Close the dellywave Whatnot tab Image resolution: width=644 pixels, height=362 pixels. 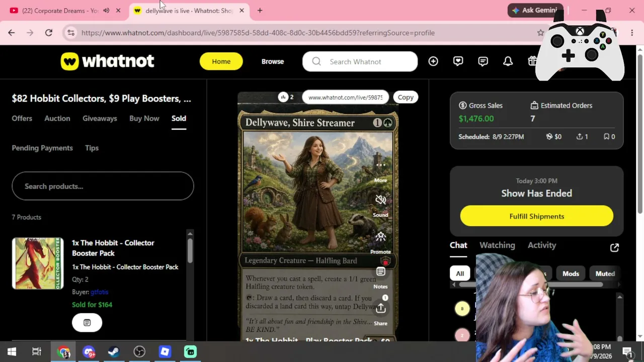tap(242, 11)
